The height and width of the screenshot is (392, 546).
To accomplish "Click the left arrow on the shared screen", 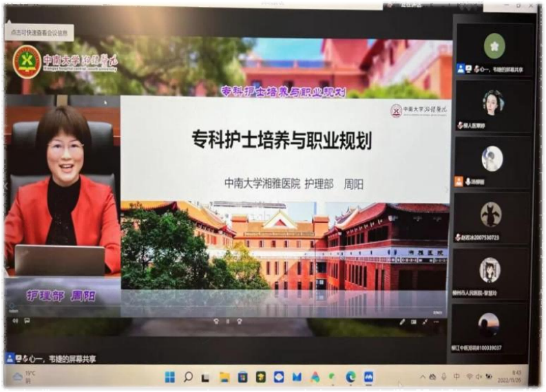I will tap(8, 186).
